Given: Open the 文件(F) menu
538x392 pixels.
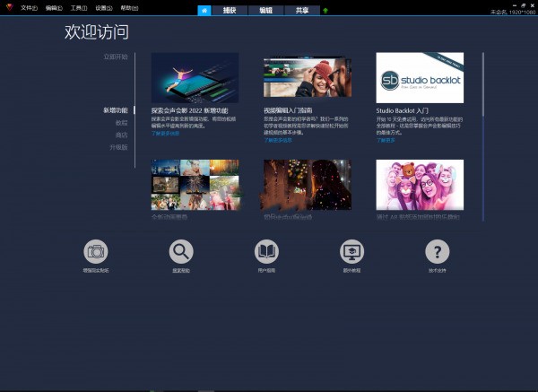Looking at the screenshot, I should (30, 8).
